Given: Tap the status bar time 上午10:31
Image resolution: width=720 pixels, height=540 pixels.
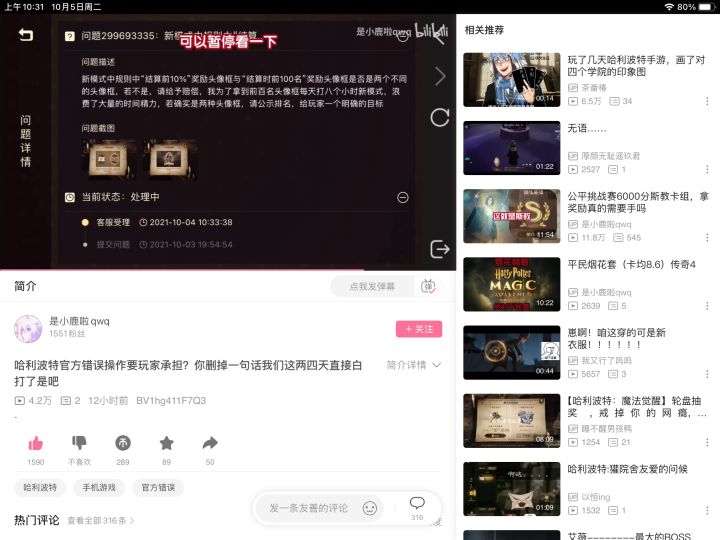Looking at the screenshot, I should coord(24,7).
